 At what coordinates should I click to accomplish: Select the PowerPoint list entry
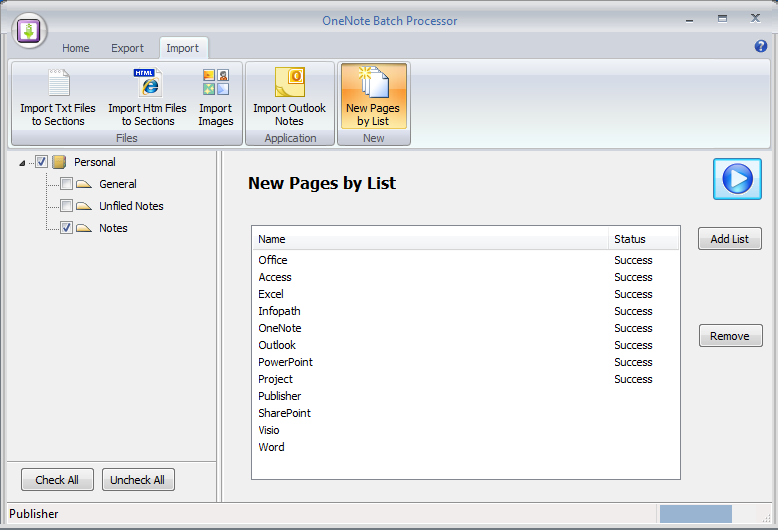click(x=465, y=362)
